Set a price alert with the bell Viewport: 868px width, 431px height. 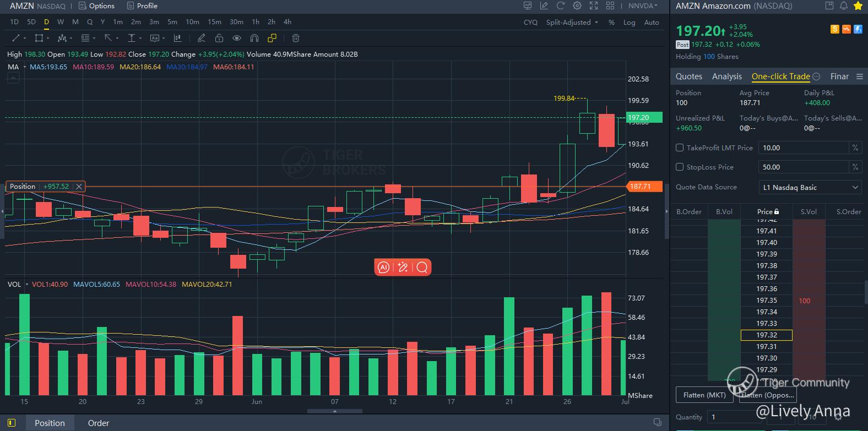coord(844,6)
